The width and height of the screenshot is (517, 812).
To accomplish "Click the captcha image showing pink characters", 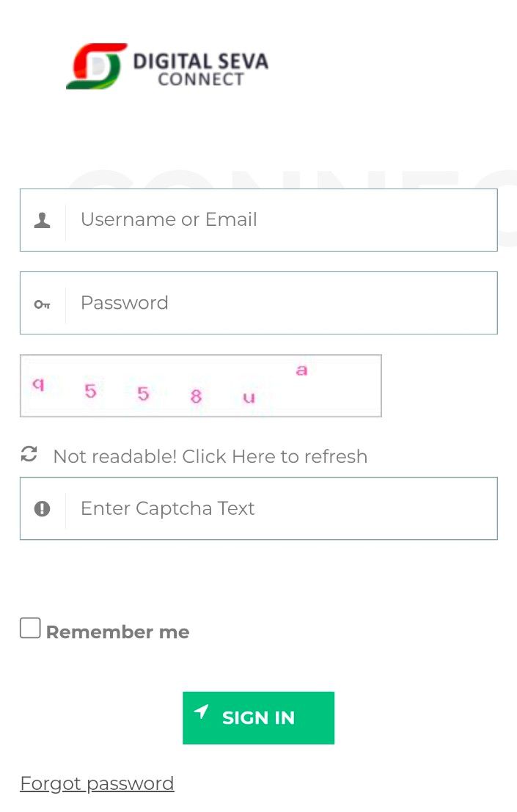I will coord(201,385).
